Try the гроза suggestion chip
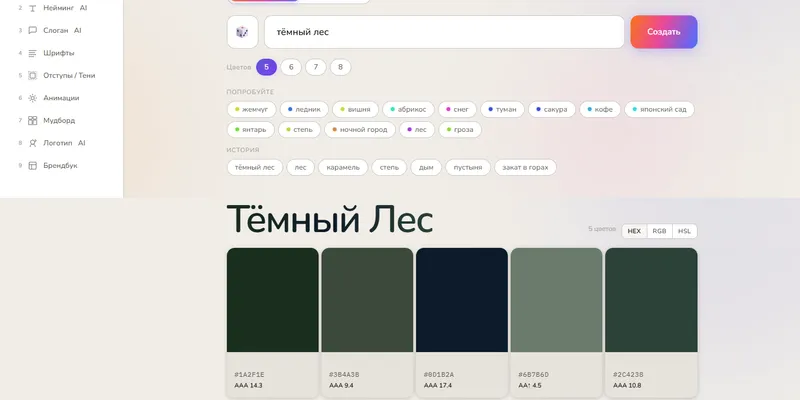 click(460, 130)
